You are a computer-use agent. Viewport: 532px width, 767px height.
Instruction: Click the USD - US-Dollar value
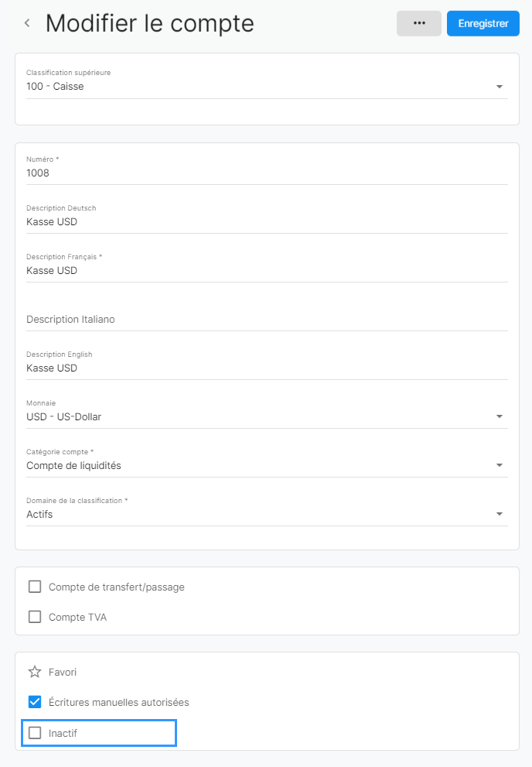coord(64,416)
